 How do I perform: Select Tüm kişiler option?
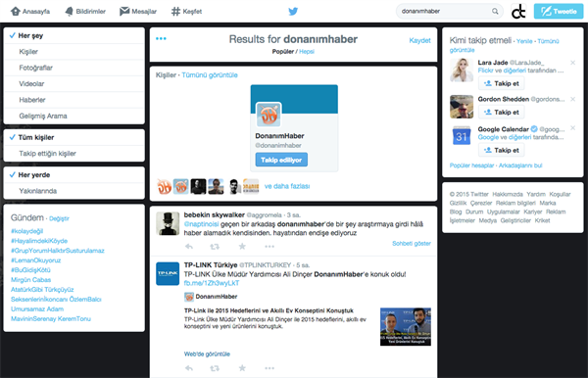coord(74,137)
